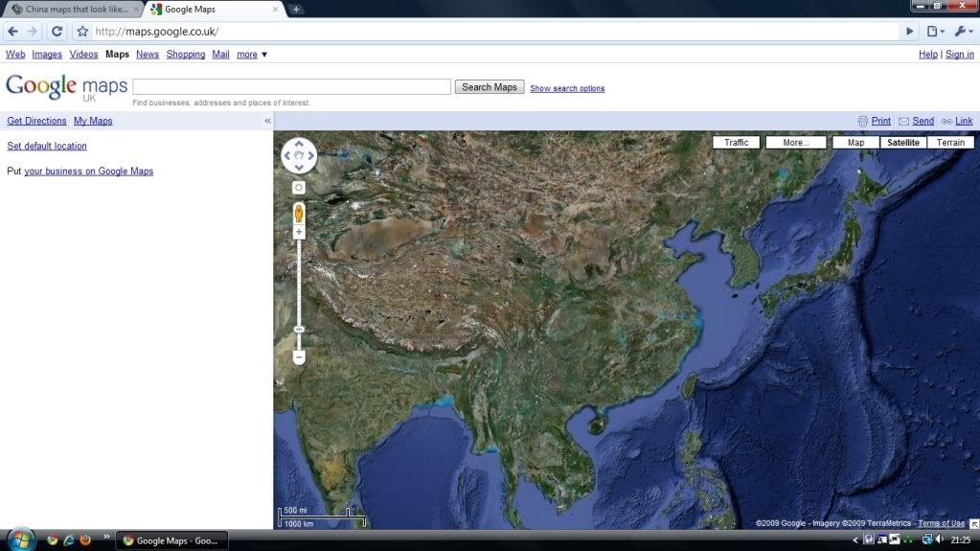Screen dimensions: 980x551
Task: Switch to the China maps browser tab
Action: pos(72,9)
